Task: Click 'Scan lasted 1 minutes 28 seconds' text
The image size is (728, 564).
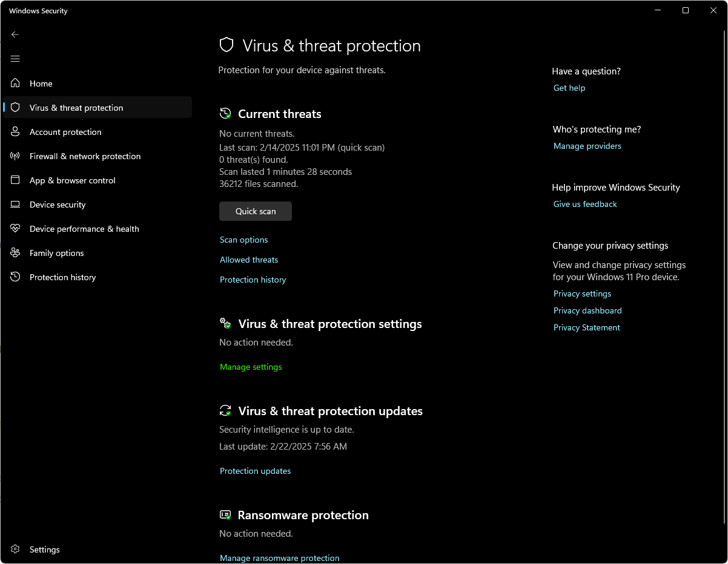Action: (x=285, y=171)
